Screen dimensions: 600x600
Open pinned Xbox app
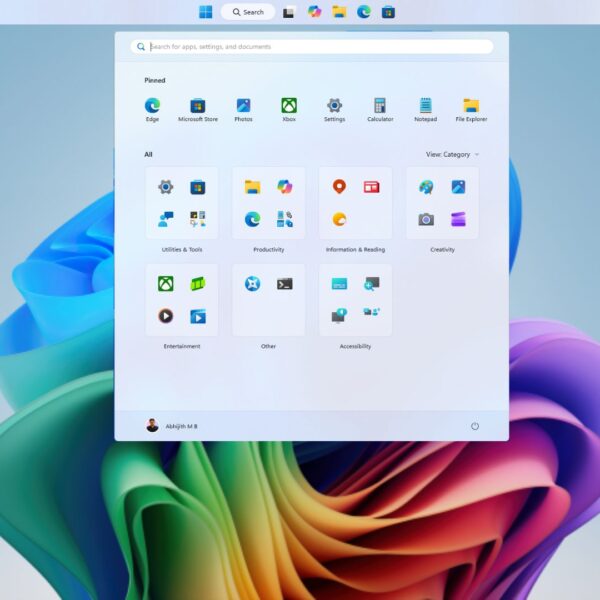point(289,109)
